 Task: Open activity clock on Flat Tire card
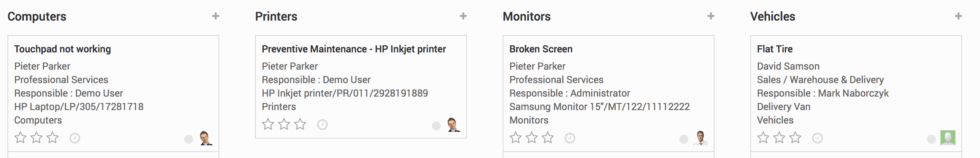tap(817, 138)
